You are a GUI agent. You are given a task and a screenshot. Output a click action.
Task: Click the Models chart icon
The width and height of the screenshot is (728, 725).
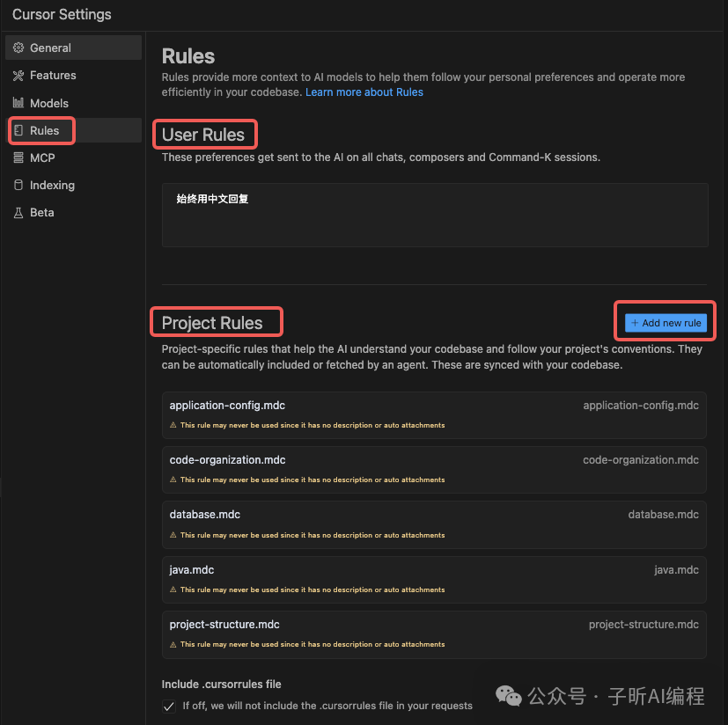(x=18, y=103)
